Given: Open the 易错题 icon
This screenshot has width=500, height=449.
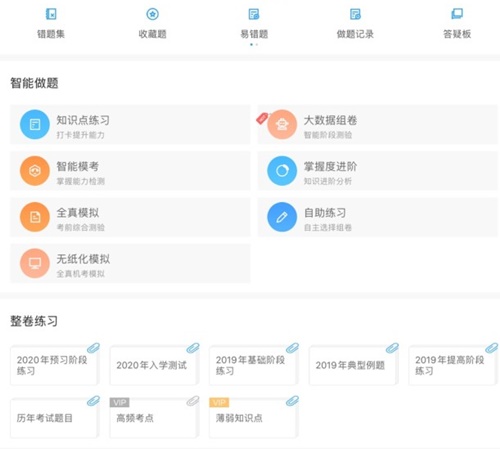Looking at the screenshot, I should (x=254, y=14).
